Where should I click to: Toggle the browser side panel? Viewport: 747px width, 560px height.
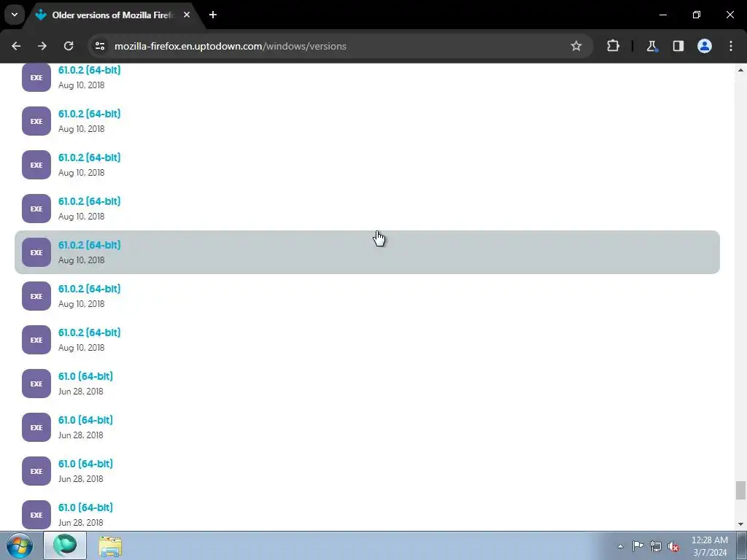point(678,46)
